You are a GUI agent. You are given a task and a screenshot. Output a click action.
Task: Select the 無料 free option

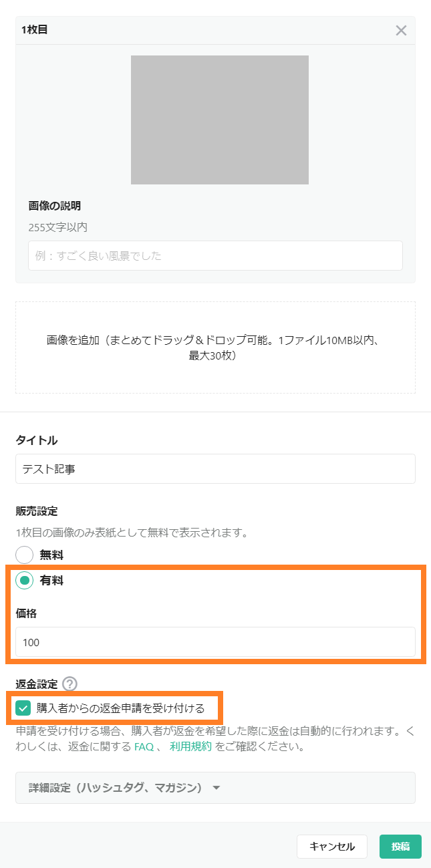pyautogui.click(x=24, y=555)
